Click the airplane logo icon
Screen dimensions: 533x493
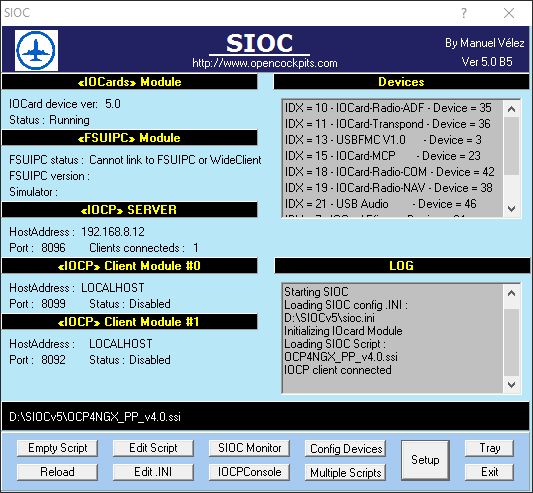[x=36, y=50]
